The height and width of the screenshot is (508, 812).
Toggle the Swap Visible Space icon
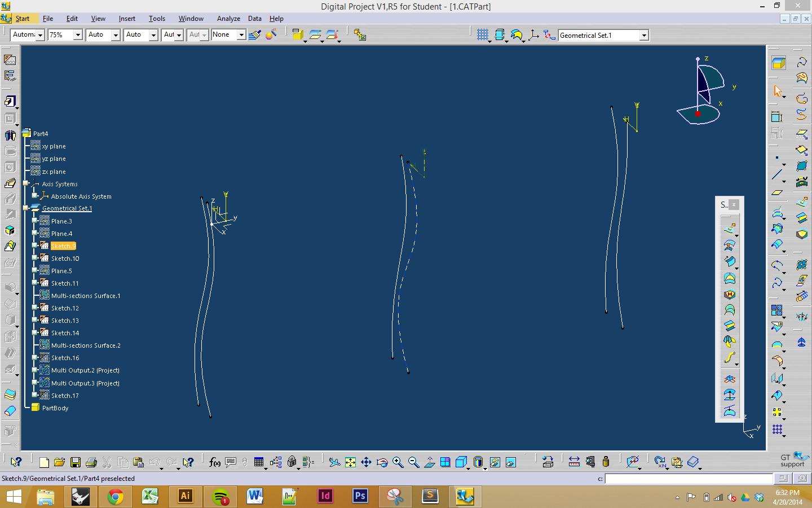tap(510, 462)
